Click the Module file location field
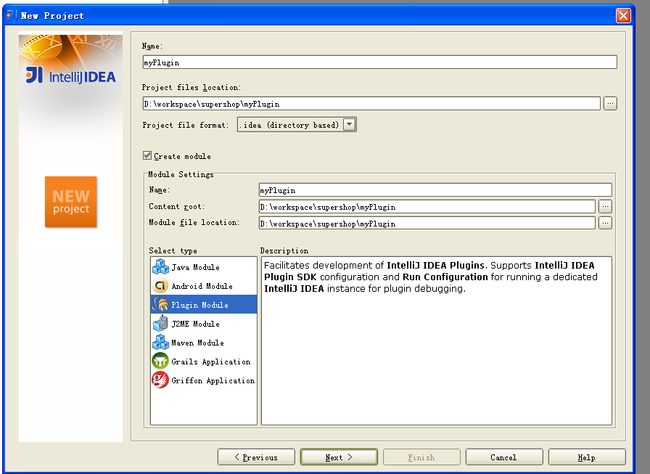Image resolution: width=650 pixels, height=474 pixels. pyautogui.click(x=427, y=223)
